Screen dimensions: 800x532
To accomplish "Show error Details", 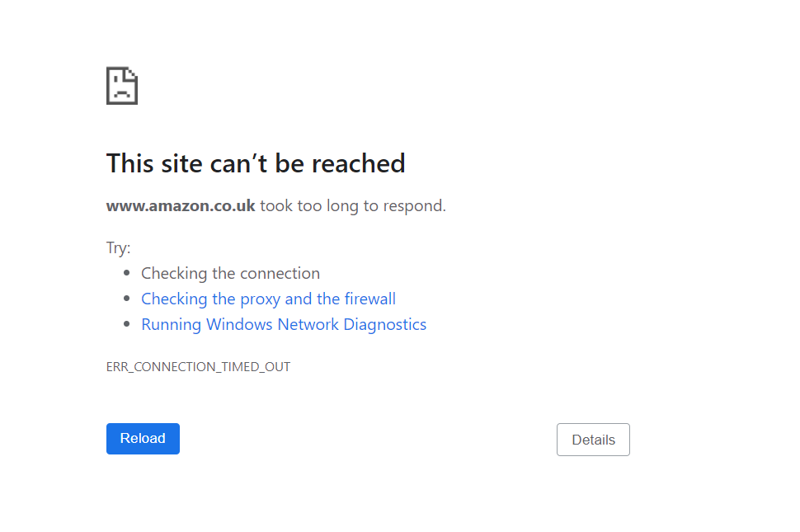I will (593, 440).
